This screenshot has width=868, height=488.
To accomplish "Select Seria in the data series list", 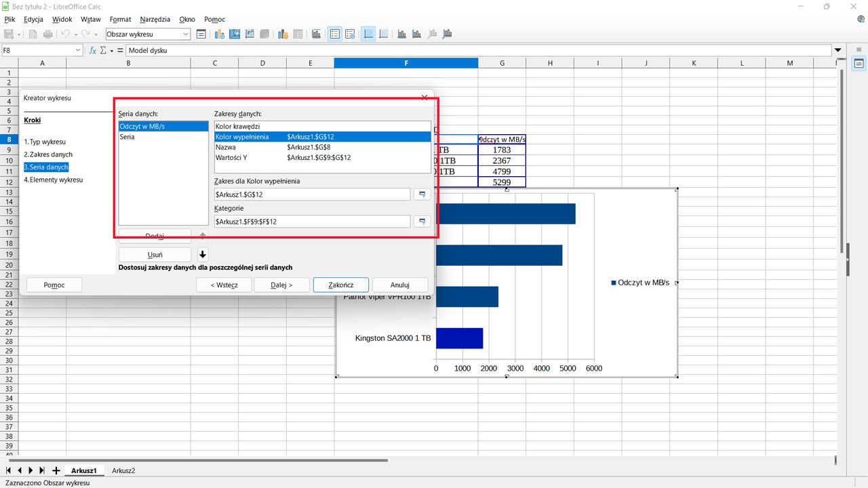I will click(163, 137).
